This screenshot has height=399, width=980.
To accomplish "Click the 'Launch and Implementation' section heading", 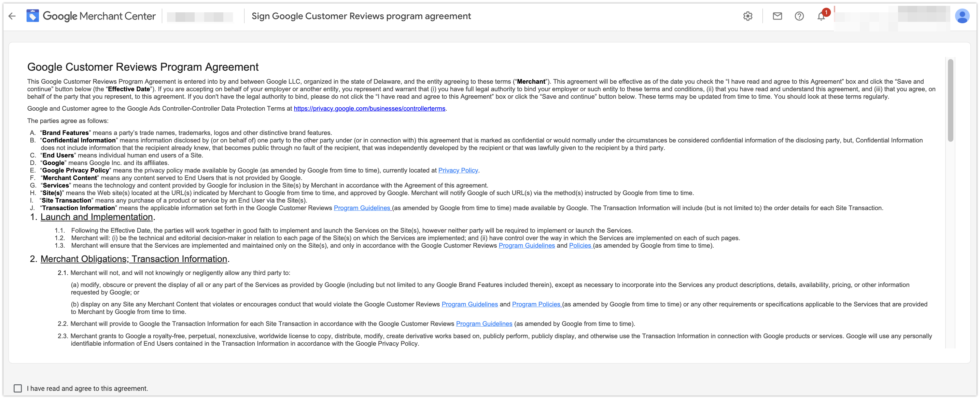I will coord(97,217).
